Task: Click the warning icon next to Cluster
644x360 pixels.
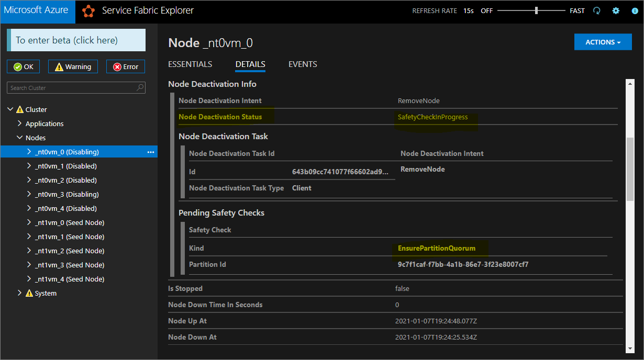Action: [x=19, y=109]
